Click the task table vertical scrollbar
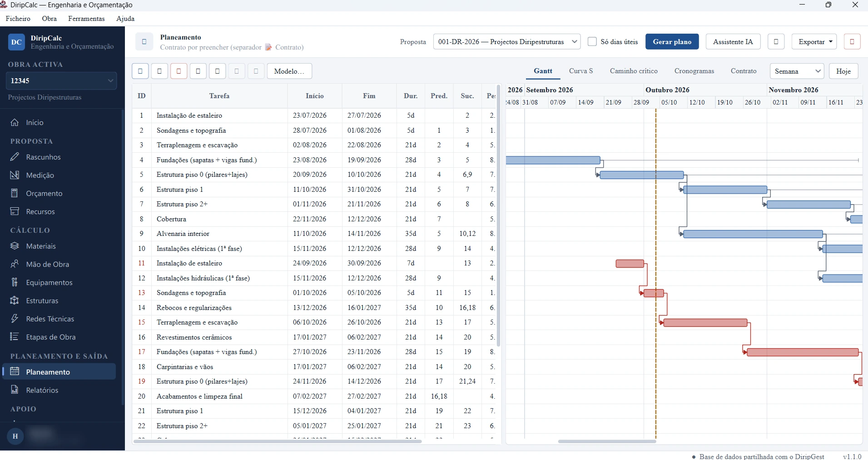The image size is (868, 460). (x=499, y=216)
